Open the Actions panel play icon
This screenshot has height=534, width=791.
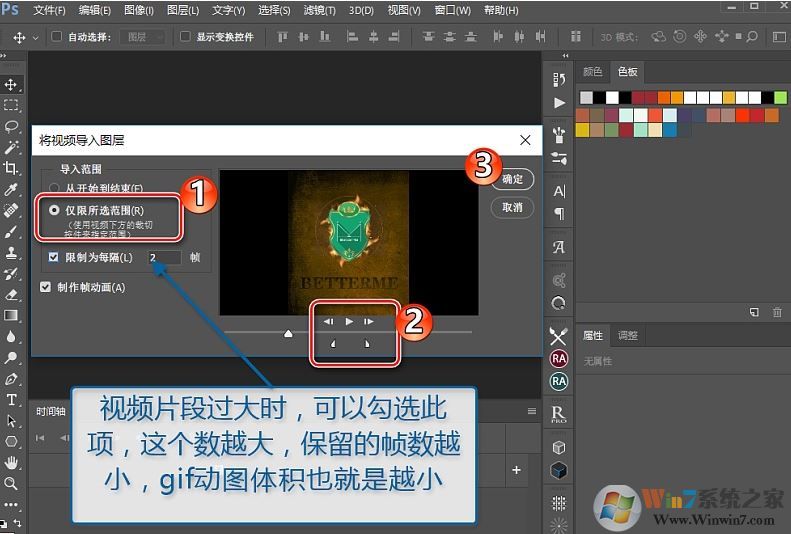pyautogui.click(x=558, y=103)
